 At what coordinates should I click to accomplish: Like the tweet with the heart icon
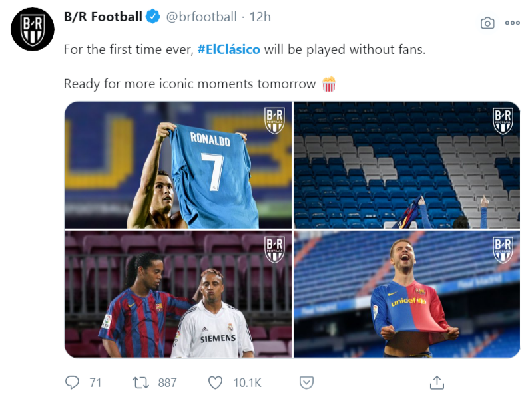215,382
